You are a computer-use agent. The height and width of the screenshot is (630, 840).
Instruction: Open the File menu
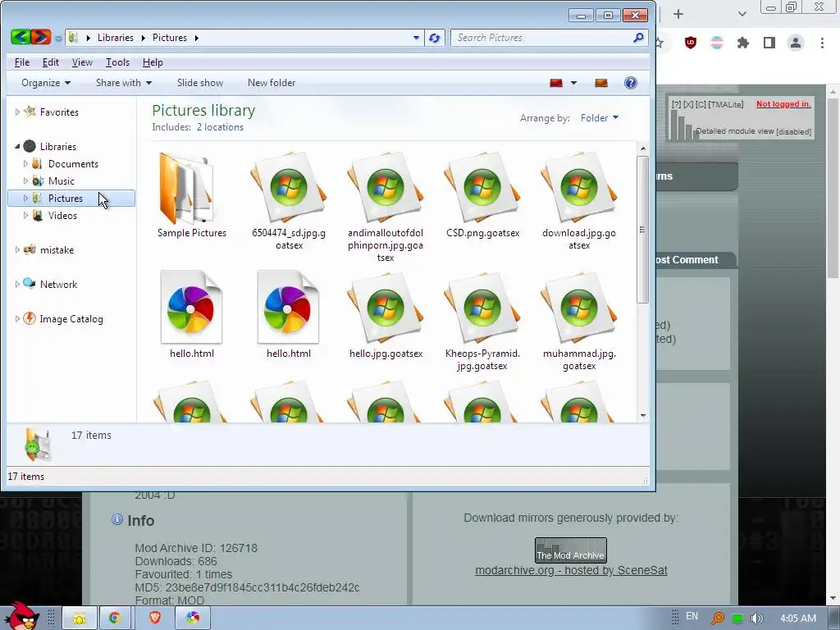[22, 62]
